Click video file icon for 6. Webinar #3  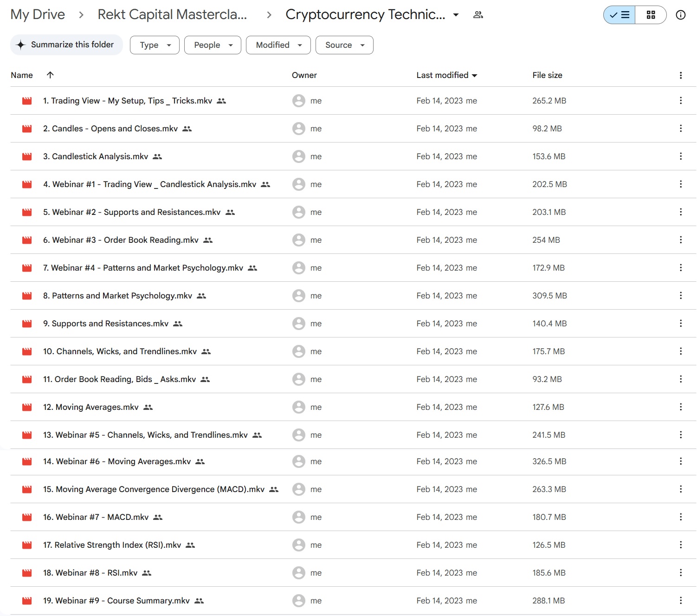click(x=27, y=240)
